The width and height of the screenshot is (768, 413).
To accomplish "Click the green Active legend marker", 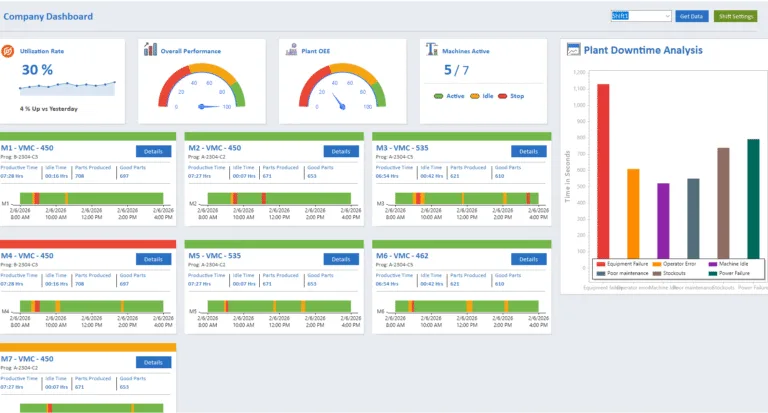I will coord(438,96).
